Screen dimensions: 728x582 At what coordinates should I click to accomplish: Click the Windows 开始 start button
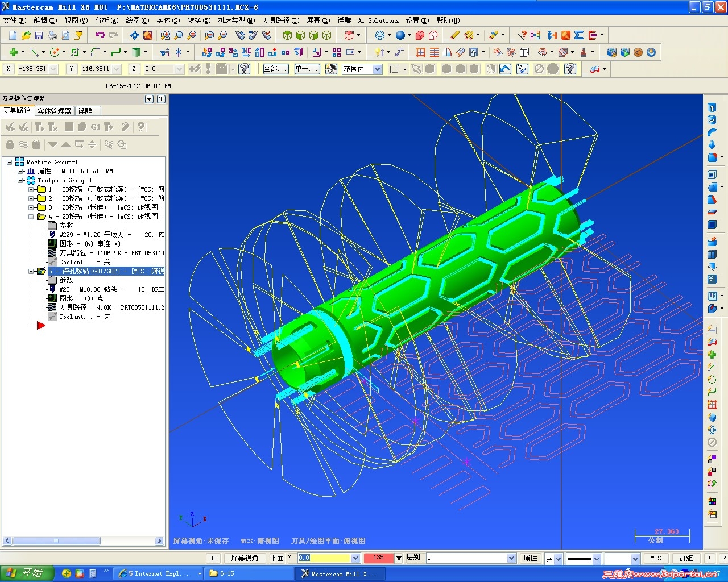coord(27,573)
